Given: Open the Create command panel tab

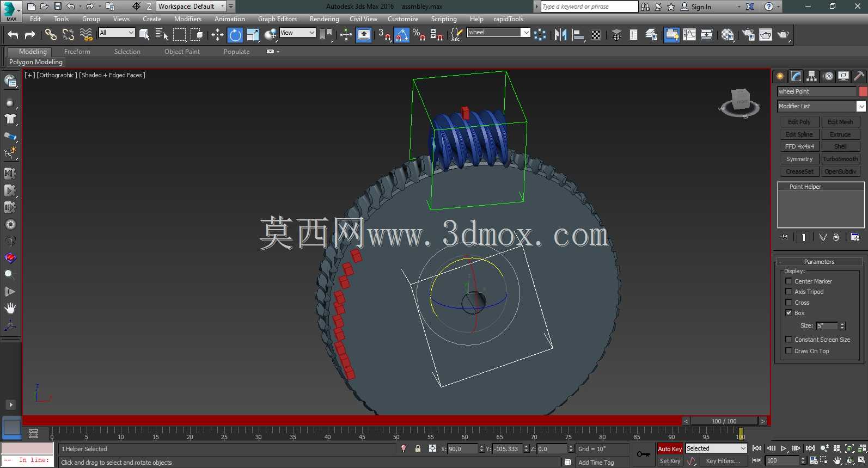Looking at the screenshot, I should (780, 76).
